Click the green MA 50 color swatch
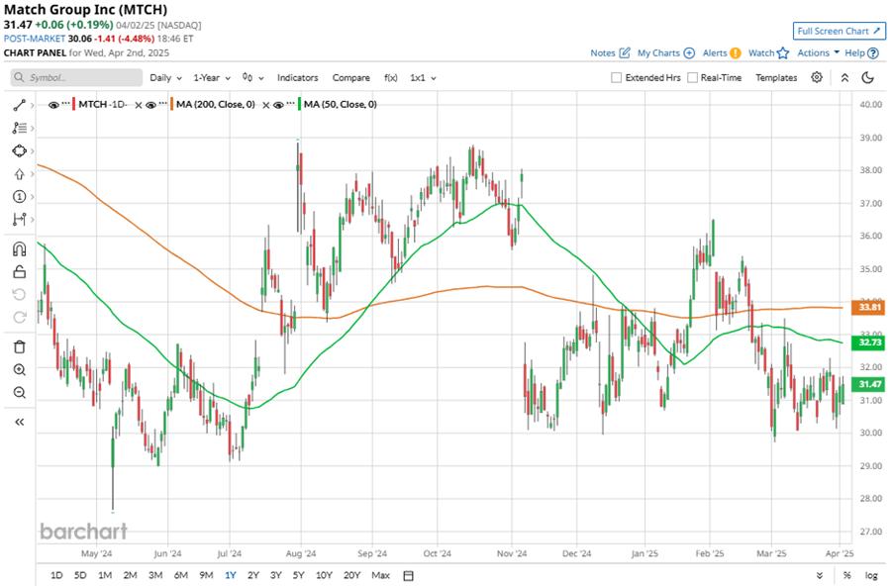893x588 pixels. pyautogui.click(x=297, y=104)
